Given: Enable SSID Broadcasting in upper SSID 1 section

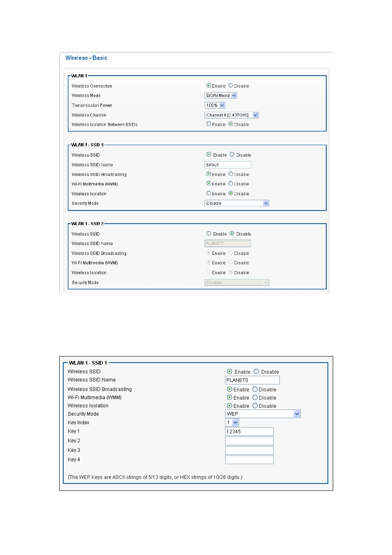Looking at the screenshot, I should click(209, 174).
